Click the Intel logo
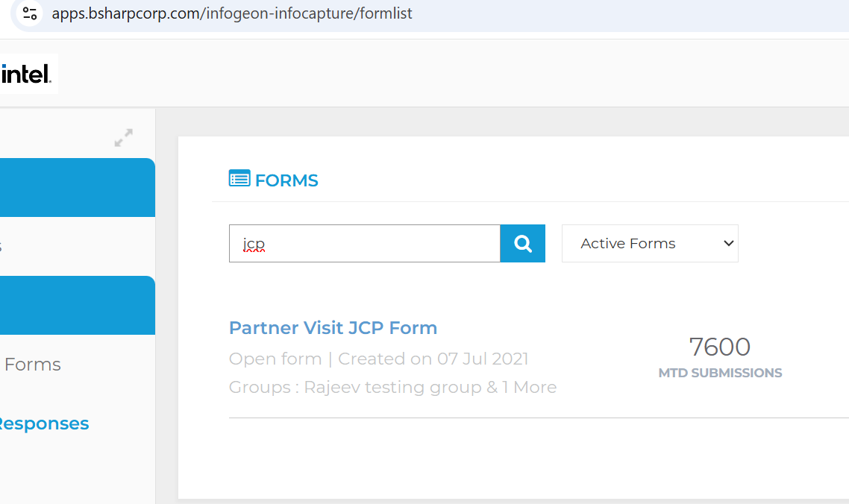 click(x=28, y=74)
